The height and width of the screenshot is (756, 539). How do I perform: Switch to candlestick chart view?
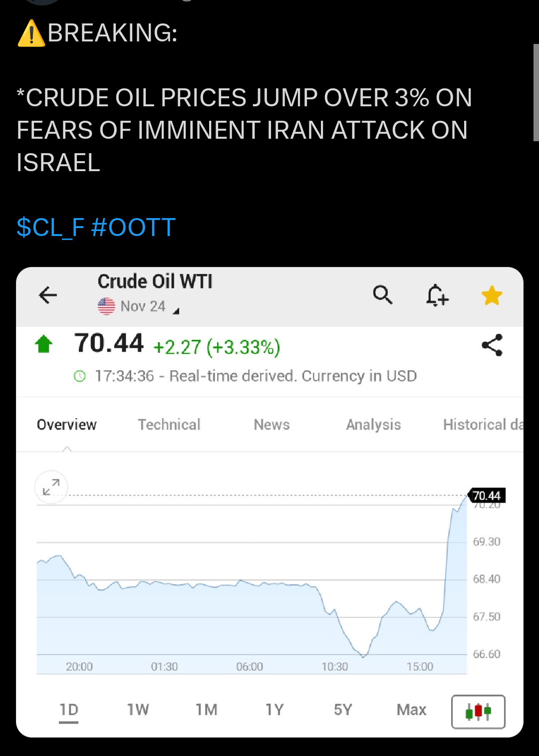(x=478, y=711)
